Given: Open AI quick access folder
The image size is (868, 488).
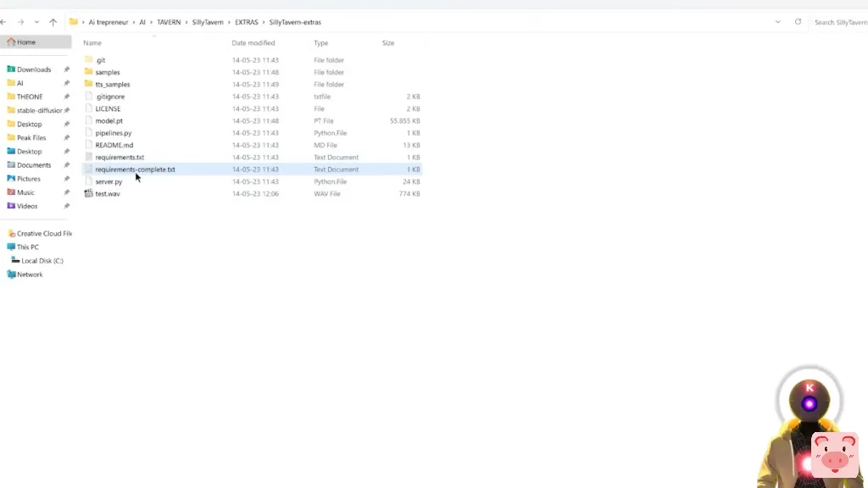Looking at the screenshot, I should pos(20,83).
